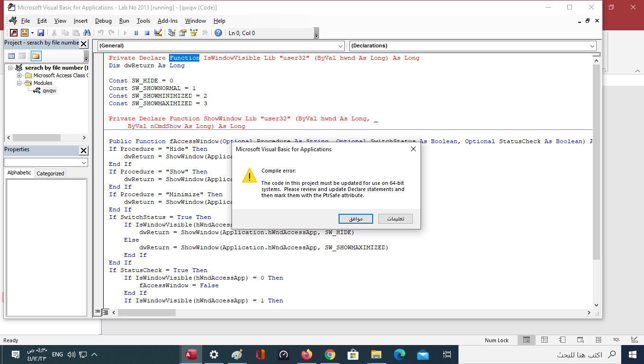Open the Tools menu
This screenshot has height=364, width=644.
click(143, 21)
